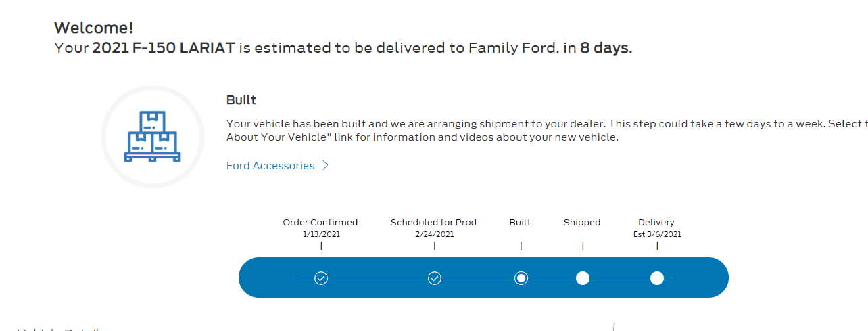Click the Scheduled for Prod label
Viewport: 868px width, 331px height.
pos(433,222)
